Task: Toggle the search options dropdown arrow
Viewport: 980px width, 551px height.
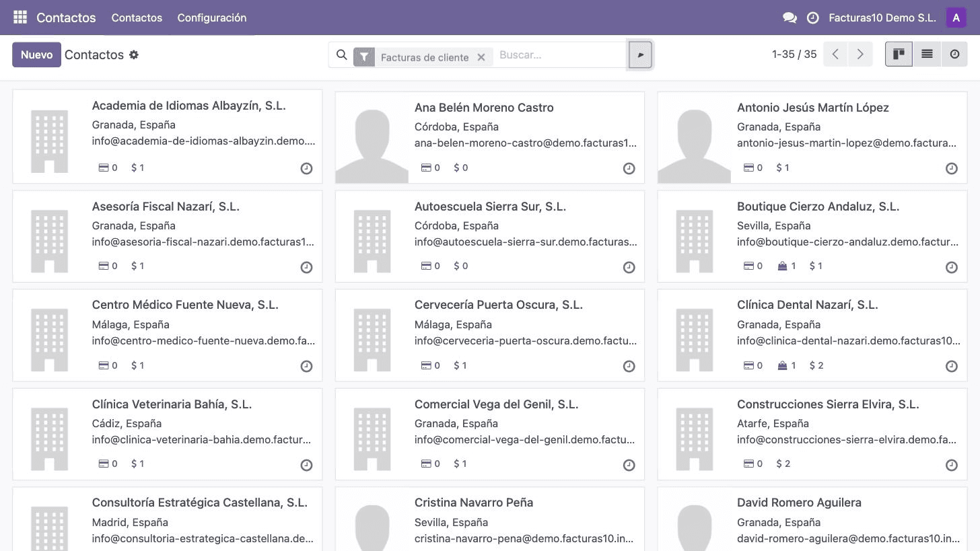Action: pyautogui.click(x=640, y=54)
